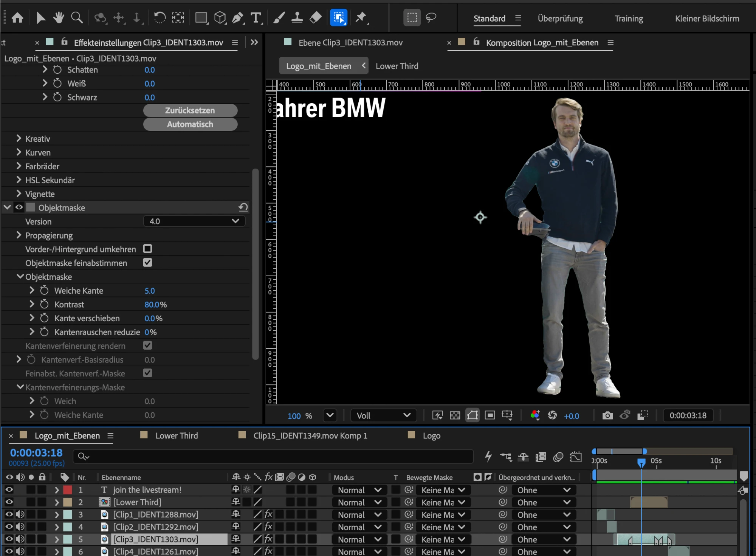
Task: Expand the Kurven section
Action: coord(19,152)
